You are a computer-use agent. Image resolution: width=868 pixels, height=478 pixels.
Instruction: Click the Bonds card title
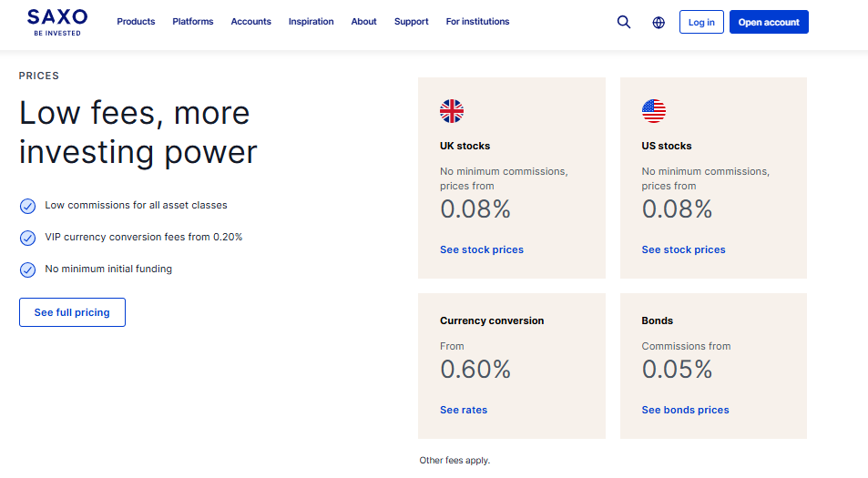pyautogui.click(x=657, y=320)
